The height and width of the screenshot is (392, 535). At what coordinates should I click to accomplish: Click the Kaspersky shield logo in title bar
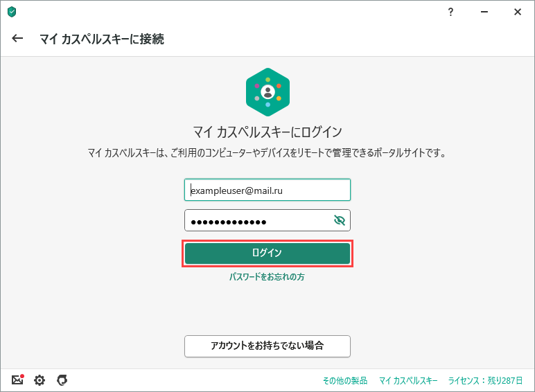[x=12, y=12]
